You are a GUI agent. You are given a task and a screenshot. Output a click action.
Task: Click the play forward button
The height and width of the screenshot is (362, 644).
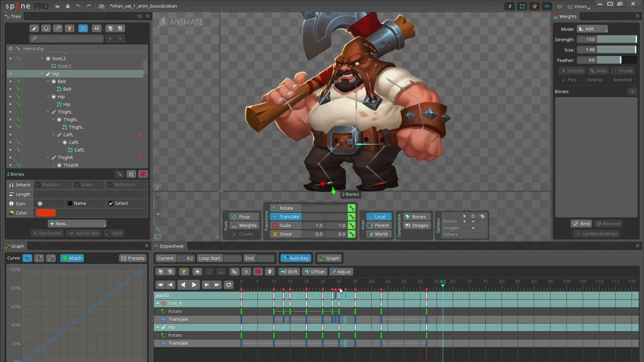pos(194,285)
